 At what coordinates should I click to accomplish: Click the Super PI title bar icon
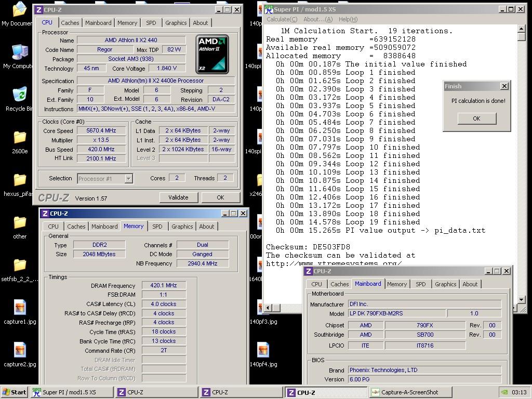point(269,9)
